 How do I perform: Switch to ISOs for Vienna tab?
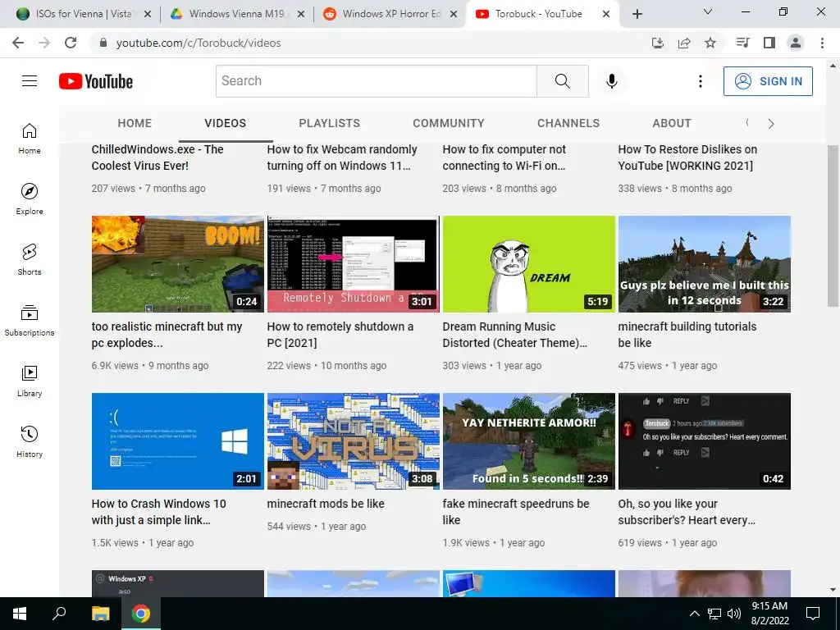click(83, 14)
